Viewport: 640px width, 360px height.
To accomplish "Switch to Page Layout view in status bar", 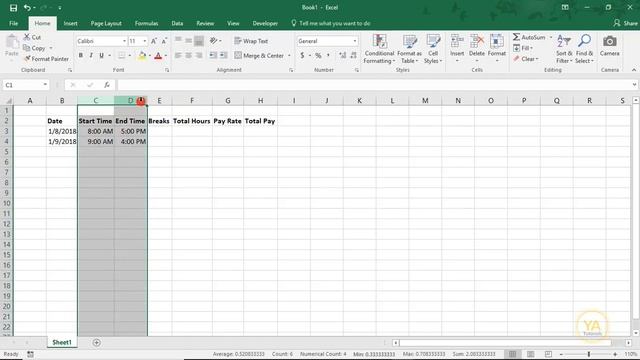I will point(530,354).
